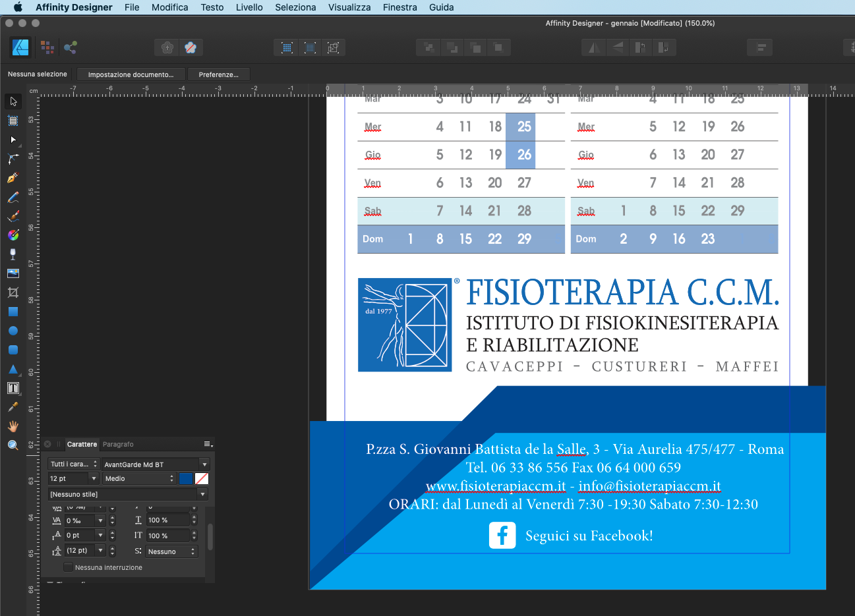Click the Alignment toolbar icon
The width and height of the screenshot is (855, 616).
click(760, 47)
